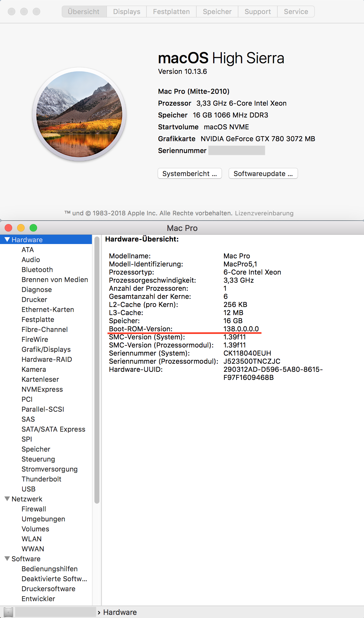
Task: Select Fibre-Channel in the sidebar
Action: (45, 329)
